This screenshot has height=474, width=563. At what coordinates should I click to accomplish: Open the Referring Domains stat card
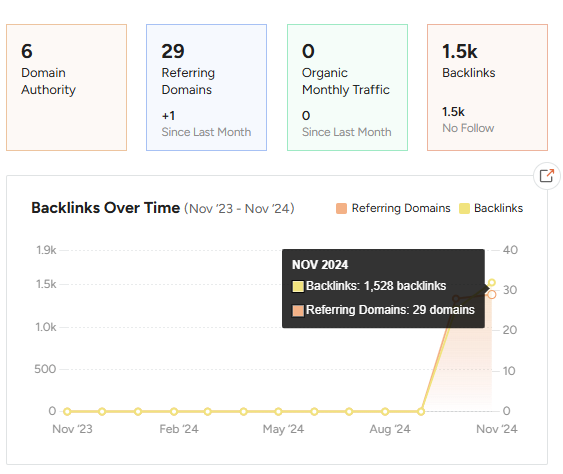point(206,87)
